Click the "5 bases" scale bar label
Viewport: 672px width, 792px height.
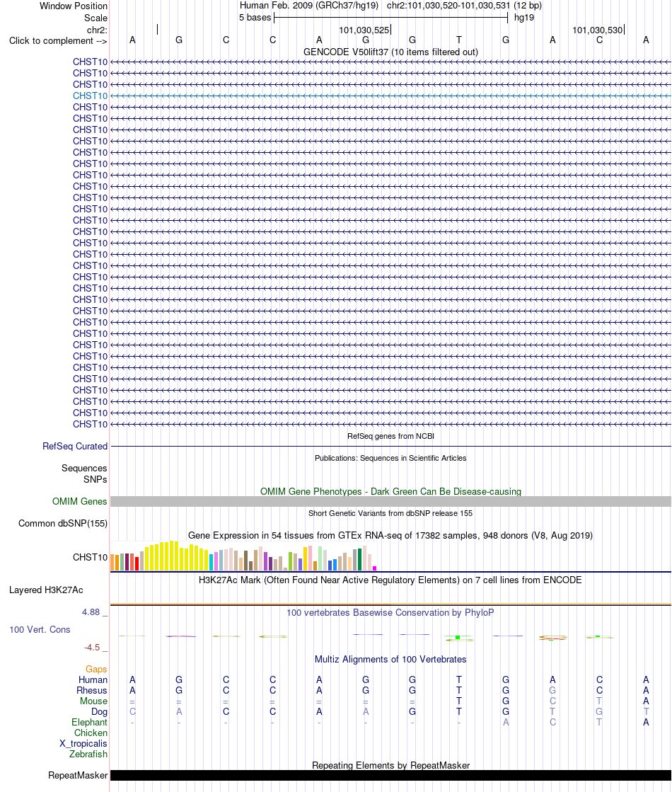(x=255, y=18)
